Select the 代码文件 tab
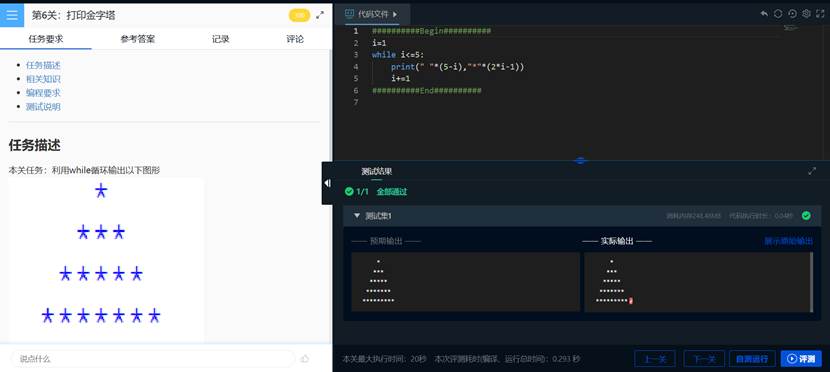Screen dimensions: 830x372 373,14
